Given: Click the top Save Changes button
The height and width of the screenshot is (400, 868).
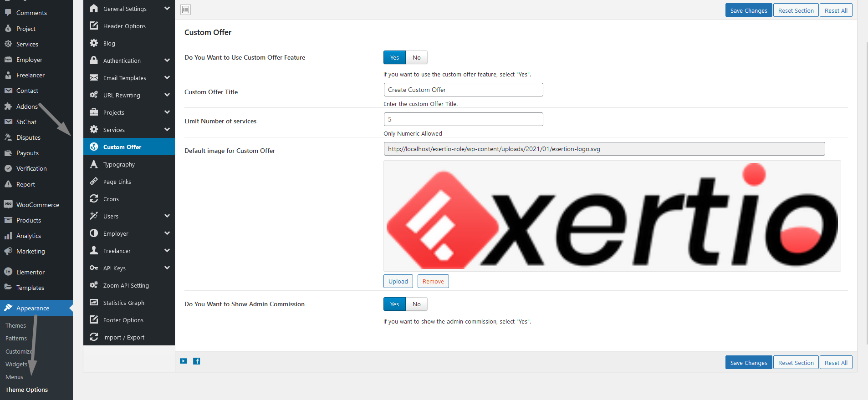Looking at the screenshot, I should coord(749,10).
